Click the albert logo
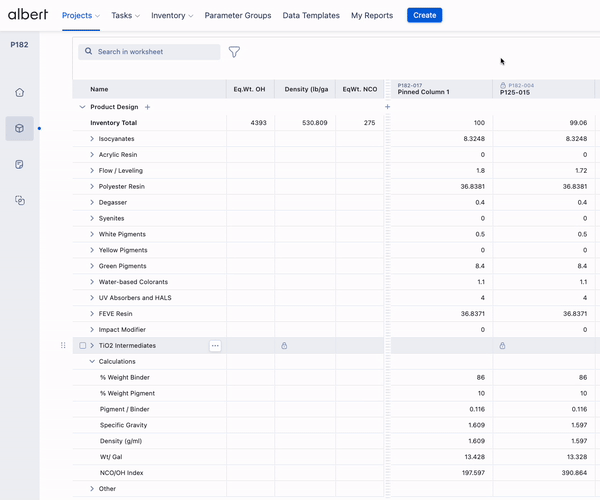The width and height of the screenshot is (600, 500). (27, 15)
